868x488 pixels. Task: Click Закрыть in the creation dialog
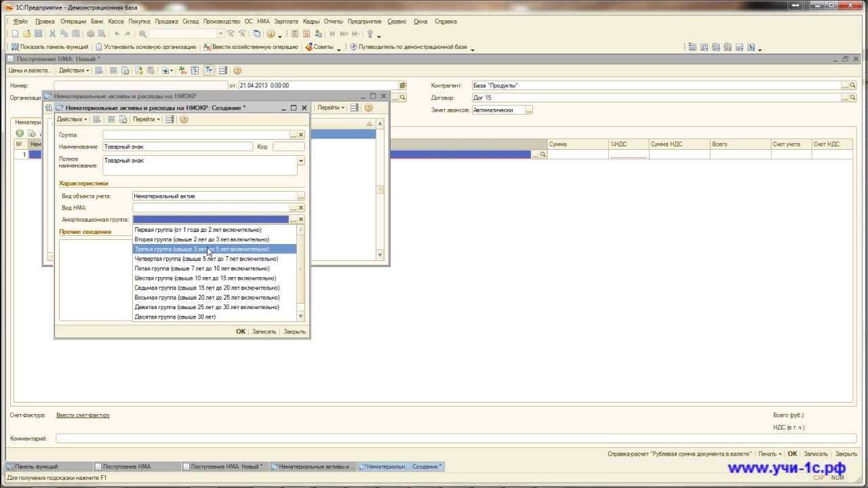click(x=294, y=332)
